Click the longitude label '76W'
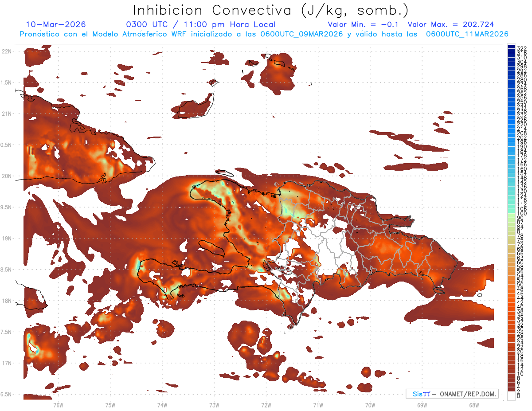The width and height of the screenshot is (532, 411). 58,405
